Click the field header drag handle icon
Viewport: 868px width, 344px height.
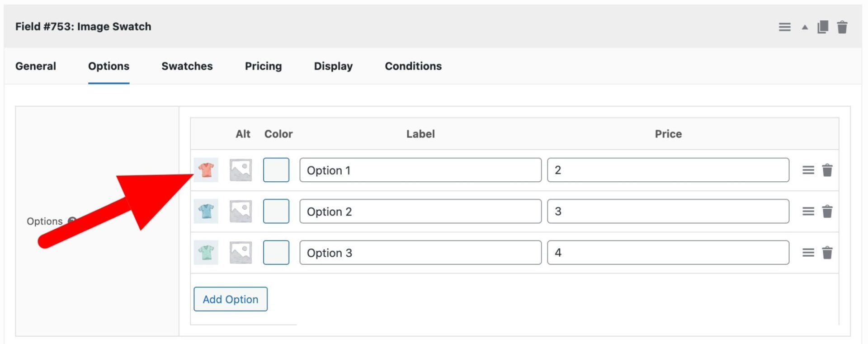click(785, 27)
